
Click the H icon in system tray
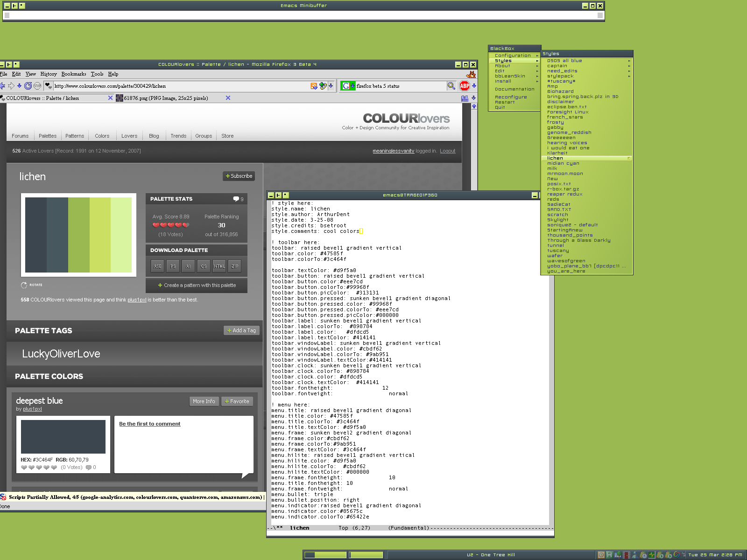609,555
